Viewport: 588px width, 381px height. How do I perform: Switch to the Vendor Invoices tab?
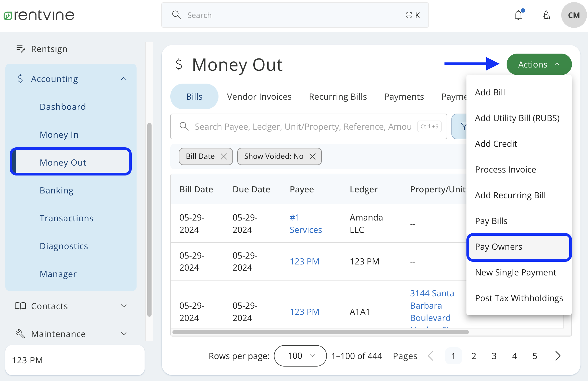pyautogui.click(x=259, y=97)
